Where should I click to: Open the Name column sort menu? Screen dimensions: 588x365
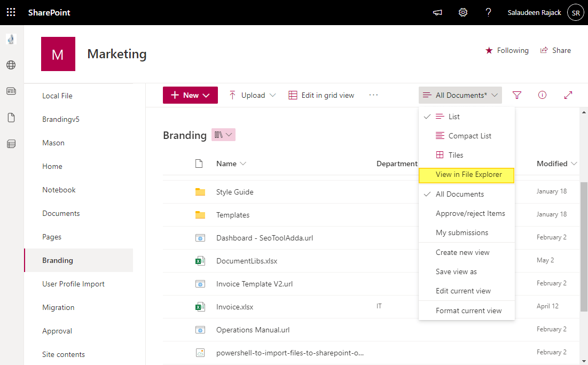tap(231, 164)
